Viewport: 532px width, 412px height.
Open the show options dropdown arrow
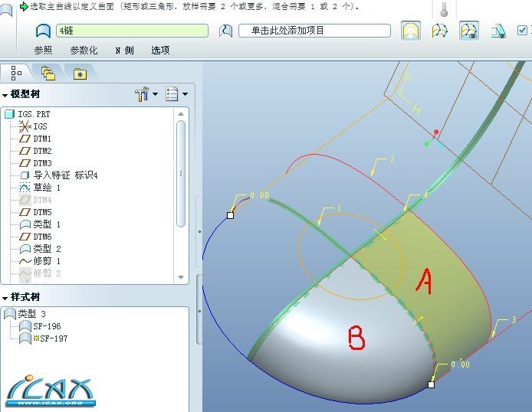point(186,94)
